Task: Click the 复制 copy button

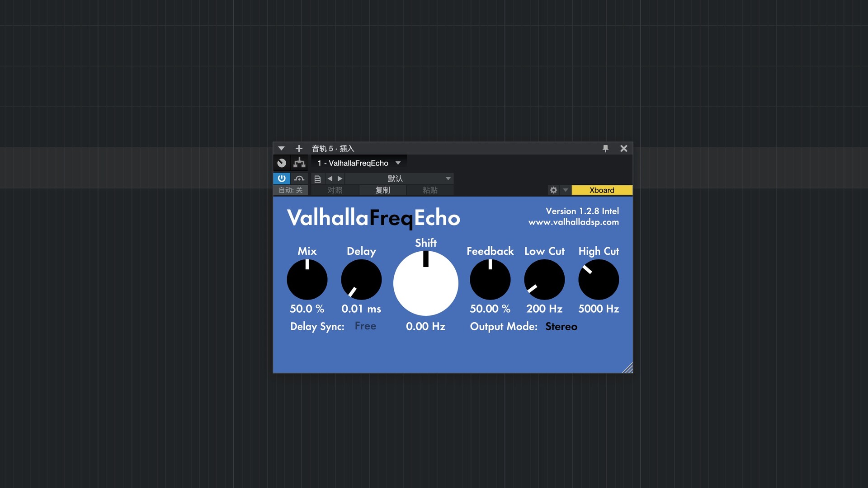Action: coord(382,190)
